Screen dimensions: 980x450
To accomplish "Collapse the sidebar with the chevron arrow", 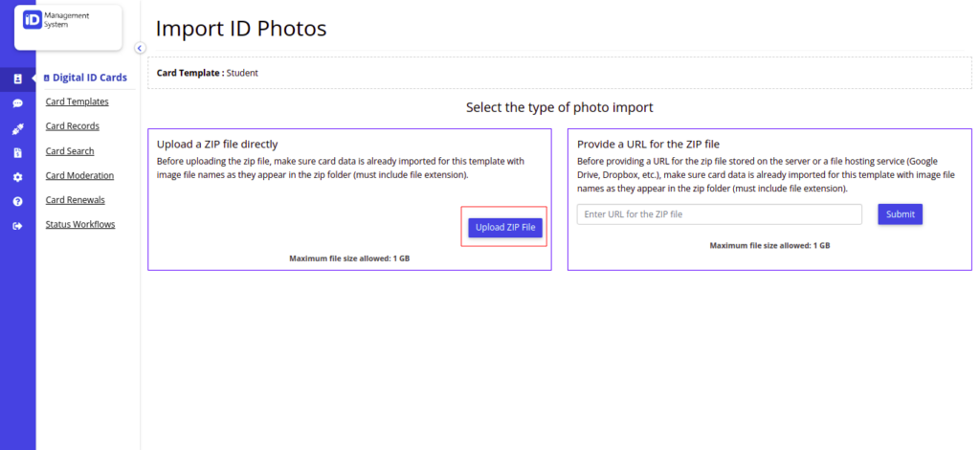I will point(140,48).
